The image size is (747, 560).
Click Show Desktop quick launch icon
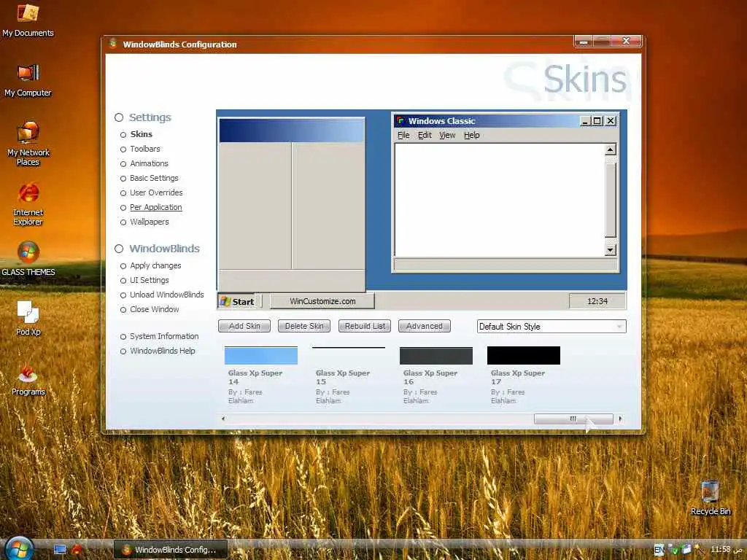[60, 550]
